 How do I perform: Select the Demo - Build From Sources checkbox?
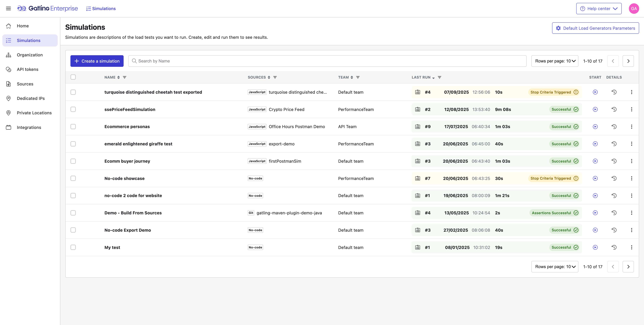pyautogui.click(x=73, y=213)
